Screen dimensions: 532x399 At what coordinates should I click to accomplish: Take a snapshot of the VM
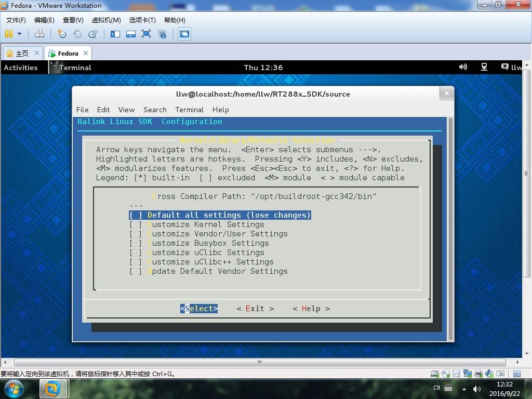click(61, 34)
